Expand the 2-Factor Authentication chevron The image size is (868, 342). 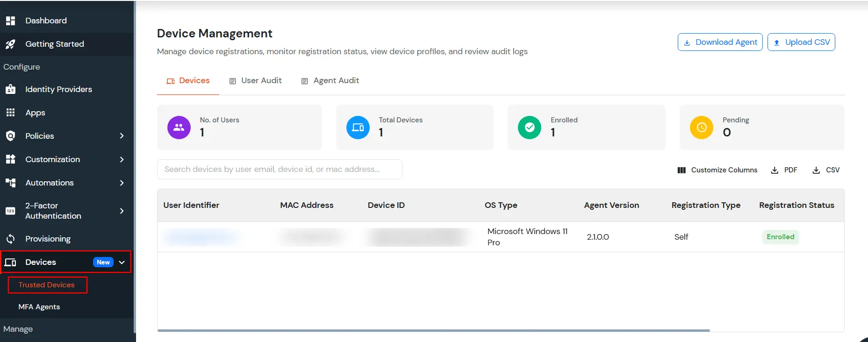click(122, 211)
